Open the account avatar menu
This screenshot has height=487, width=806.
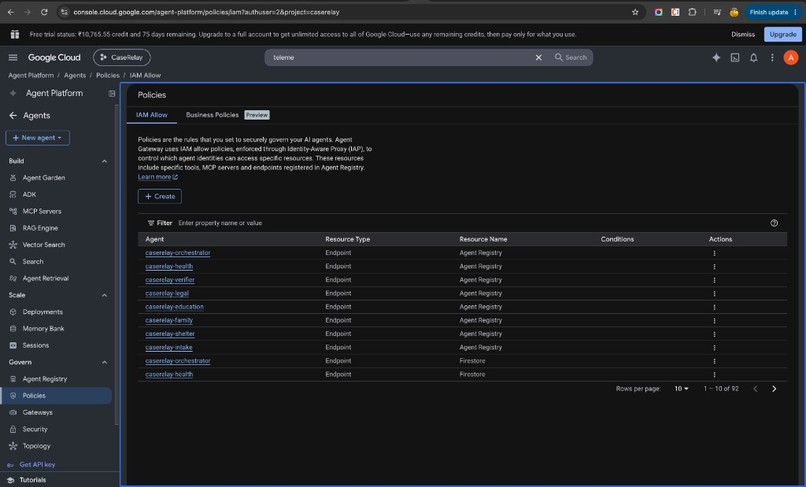791,58
